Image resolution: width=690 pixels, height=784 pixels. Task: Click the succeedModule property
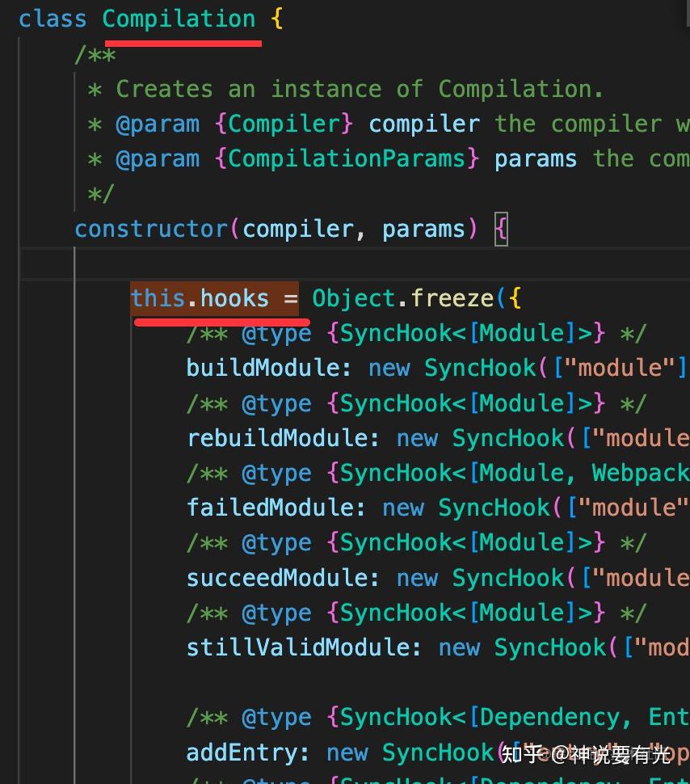[277, 578]
